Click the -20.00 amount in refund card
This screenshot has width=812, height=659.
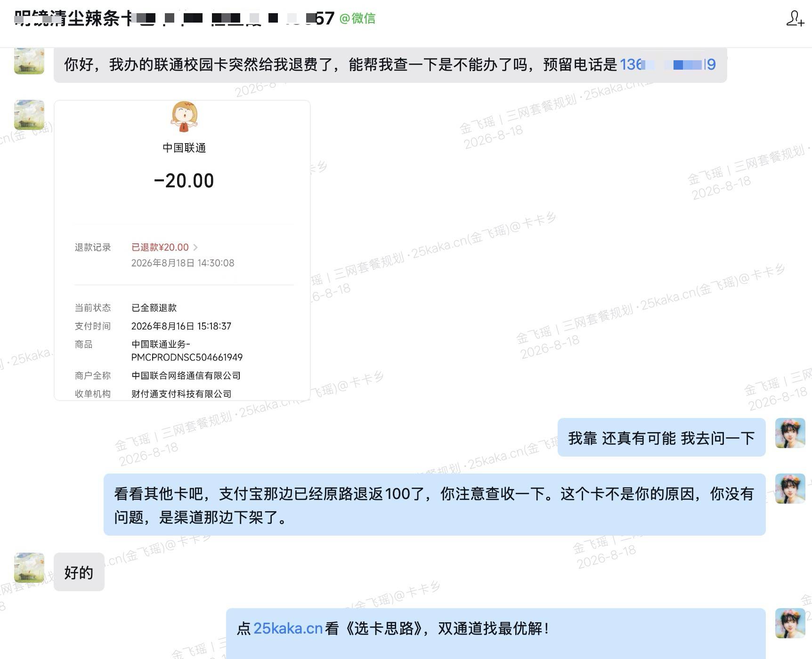[x=184, y=181]
